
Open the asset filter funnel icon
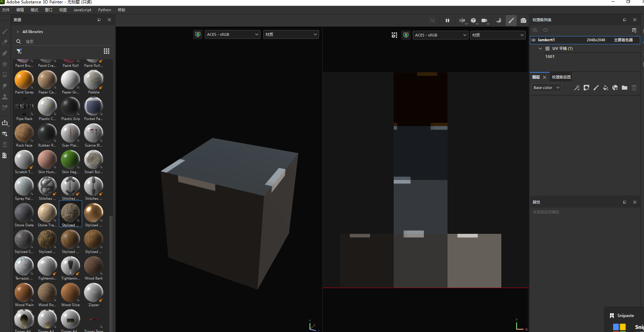tap(19, 51)
